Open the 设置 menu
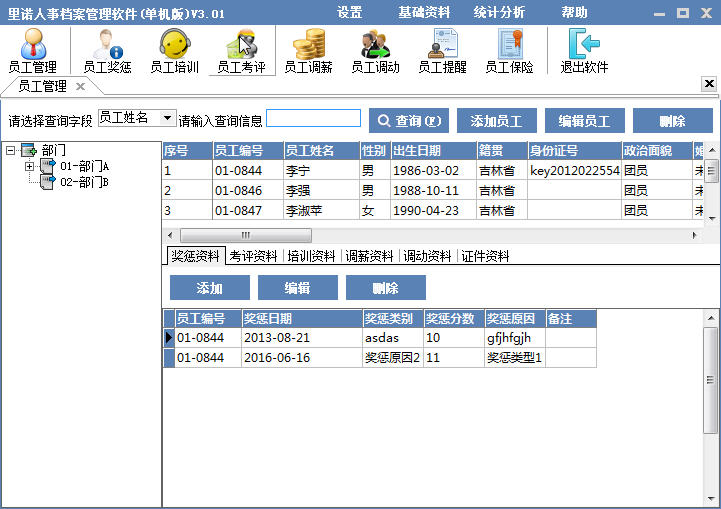Viewport: 721px width, 509px height. pos(349,12)
